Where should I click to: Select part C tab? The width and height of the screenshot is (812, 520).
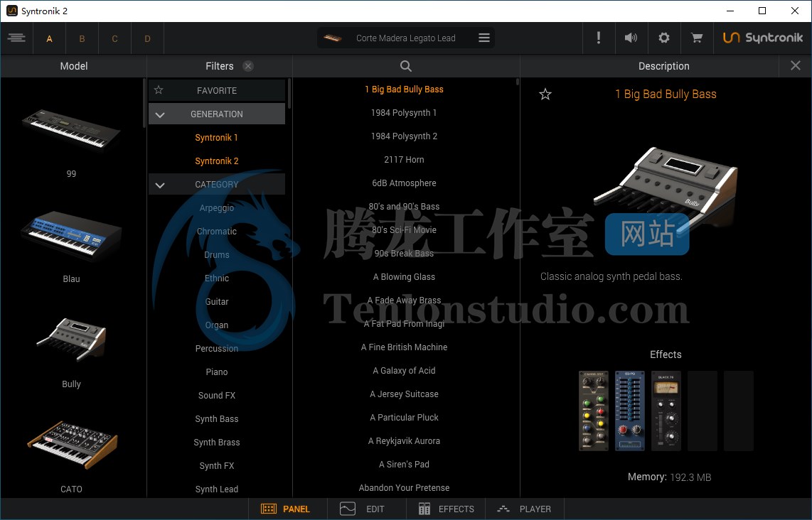[114, 38]
